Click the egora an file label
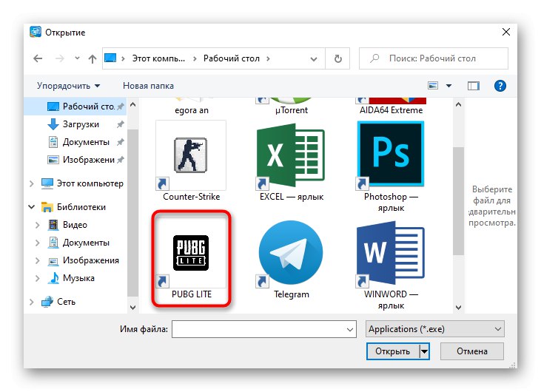The width and height of the screenshot is (541, 392). (x=192, y=110)
